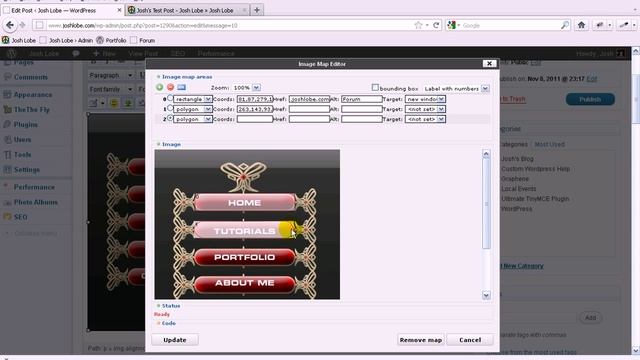The width and height of the screenshot is (640, 360).
Task: Open Portfolio bookmark
Action: 111,40
